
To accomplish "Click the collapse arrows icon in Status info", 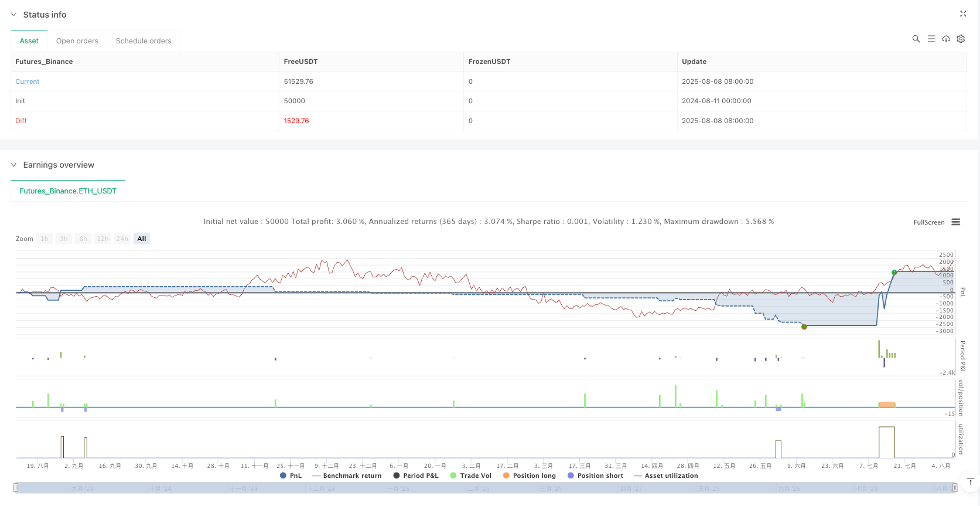I will tap(962, 13).
